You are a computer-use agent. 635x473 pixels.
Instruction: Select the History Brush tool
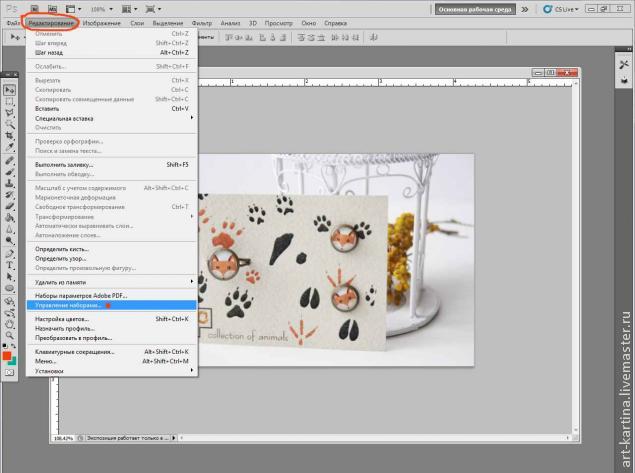pyautogui.click(x=9, y=195)
